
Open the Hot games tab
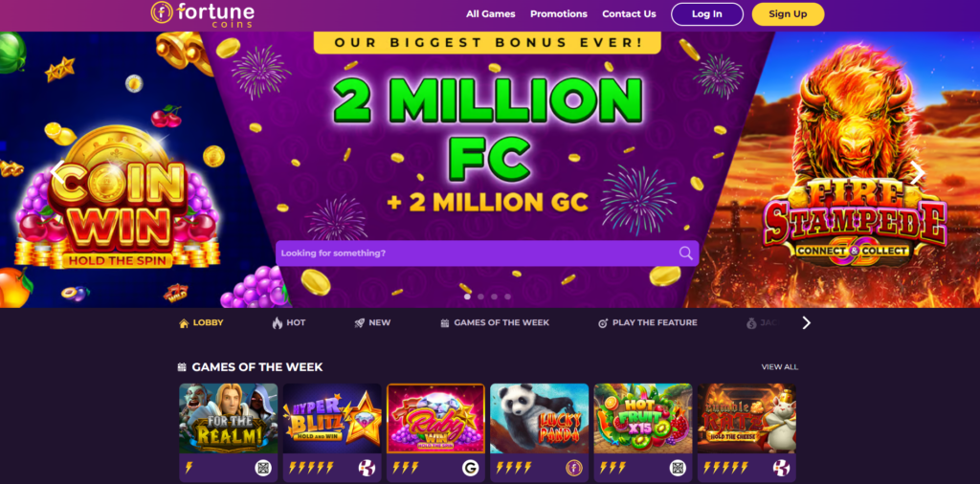coord(289,323)
